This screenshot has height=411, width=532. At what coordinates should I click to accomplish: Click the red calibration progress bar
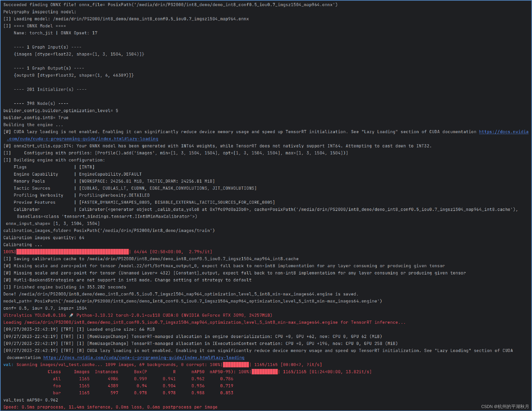click(72, 252)
